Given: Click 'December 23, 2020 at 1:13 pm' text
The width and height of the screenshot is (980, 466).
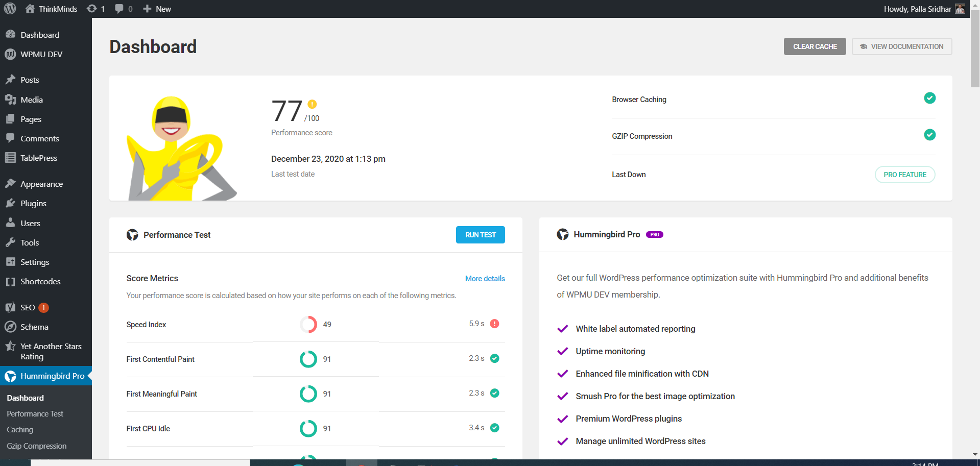Looking at the screenshot, I should 328,159.
